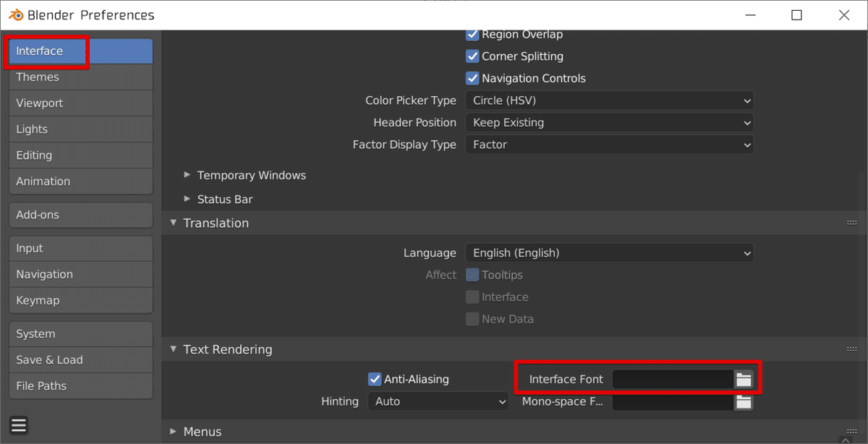Click the Text Rendering panel grip dots
868x444 pixels.
coord(851,349)
